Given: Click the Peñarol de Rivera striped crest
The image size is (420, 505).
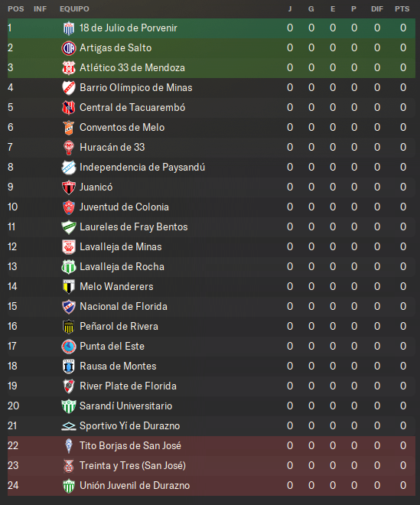Looking at the screenshot, I should 69,326.
